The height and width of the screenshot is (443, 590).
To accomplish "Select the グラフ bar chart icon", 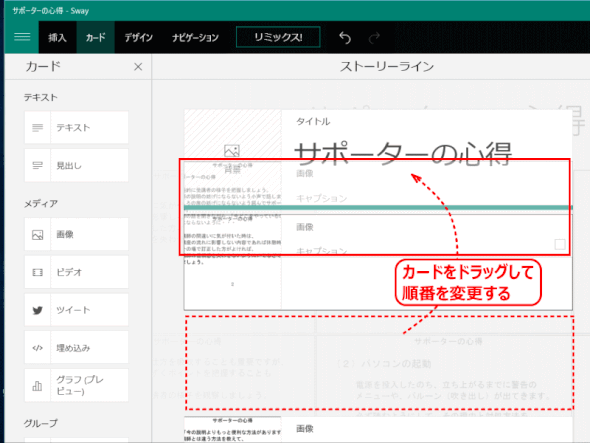I will tap(37, 385).
